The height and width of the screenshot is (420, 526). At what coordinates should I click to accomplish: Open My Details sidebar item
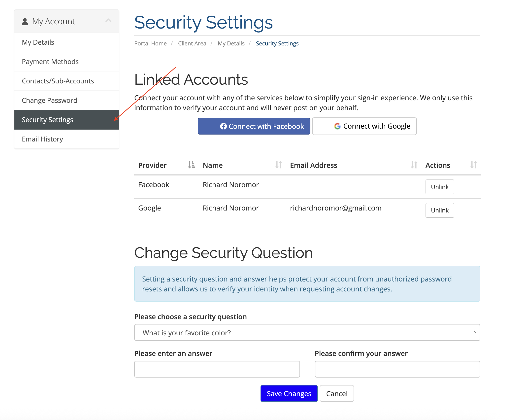coord(38,42)
